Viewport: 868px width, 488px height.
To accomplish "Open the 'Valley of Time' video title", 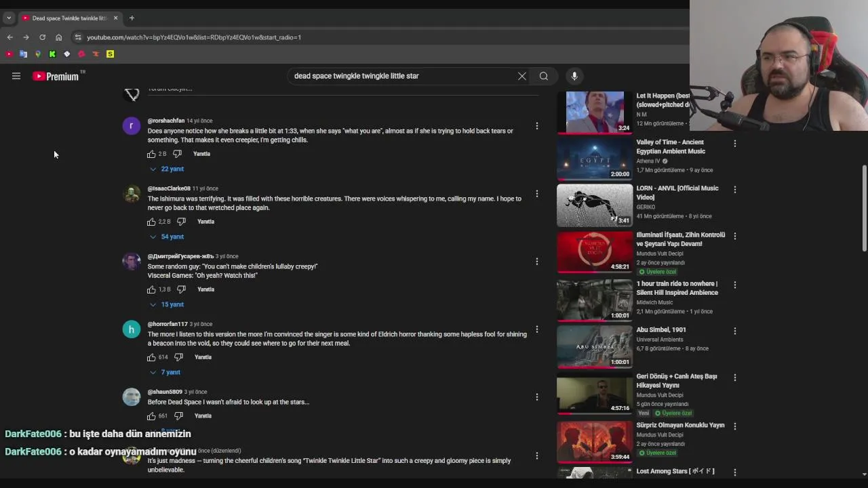I will point(670,146).
